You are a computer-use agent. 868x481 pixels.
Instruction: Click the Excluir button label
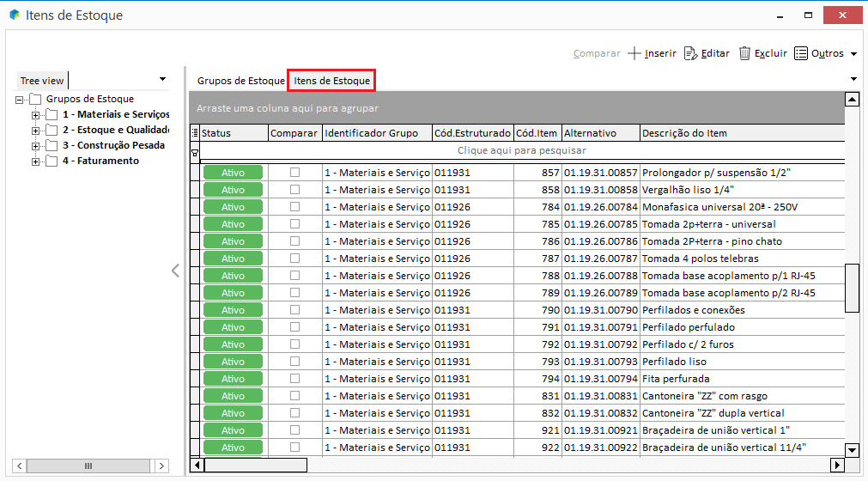[771, 53]
